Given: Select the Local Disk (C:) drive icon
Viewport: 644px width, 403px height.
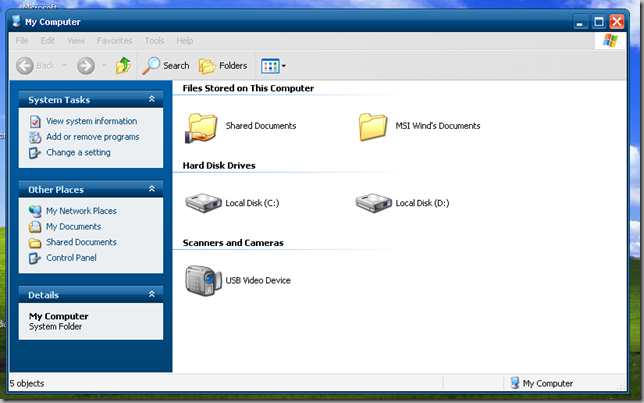Looking at the screenshot, I should tap(203, 203).
